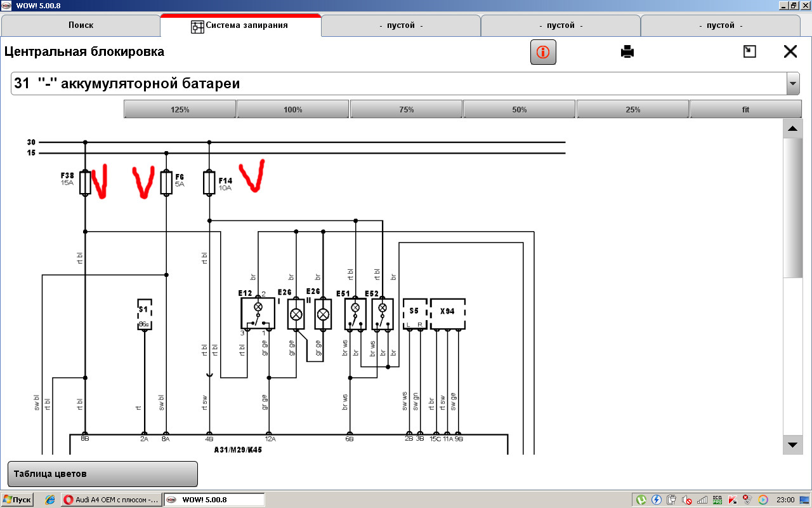Click the Kaspersky tray icon
Screen dimensions: 812x508
tap(733, 500)
